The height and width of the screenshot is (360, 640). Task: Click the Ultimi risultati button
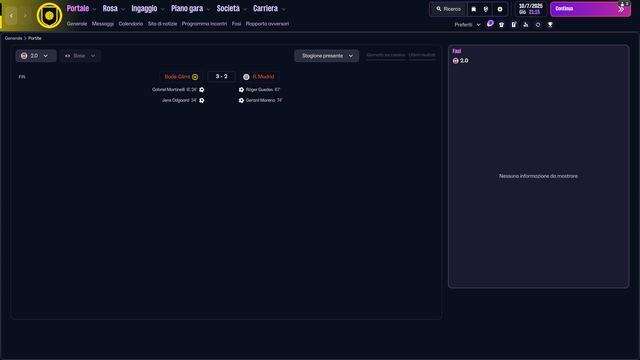[422, 55]
